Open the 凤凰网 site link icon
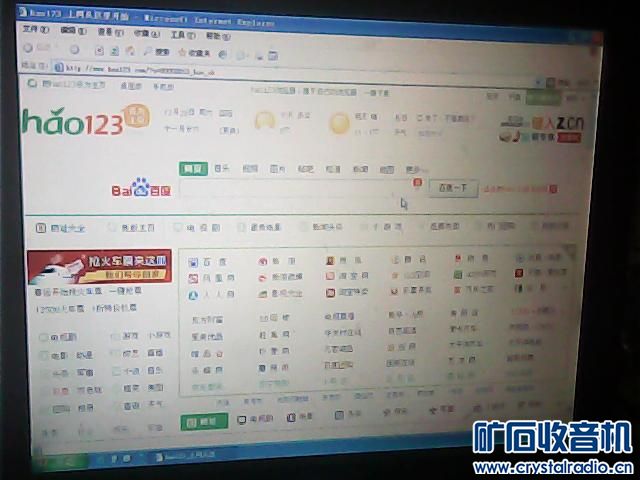This screenshot has height=480, width=640. 193,279
